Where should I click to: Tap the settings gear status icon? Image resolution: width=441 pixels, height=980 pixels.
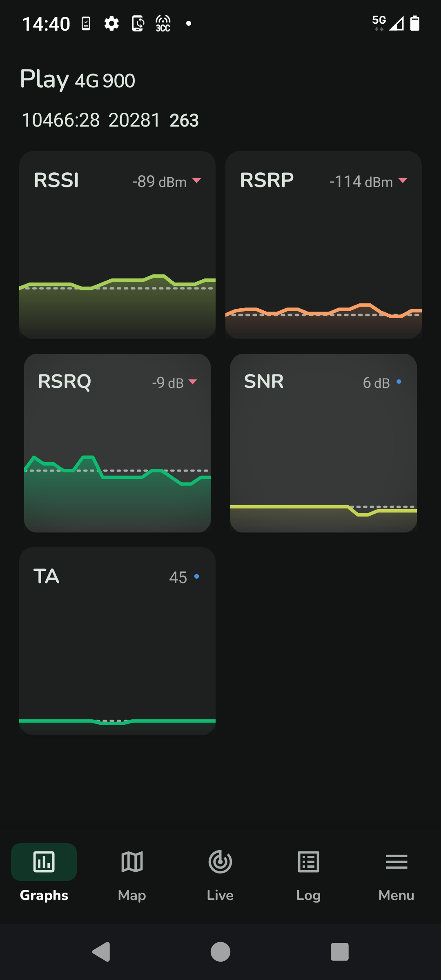[x=111, y=24]
